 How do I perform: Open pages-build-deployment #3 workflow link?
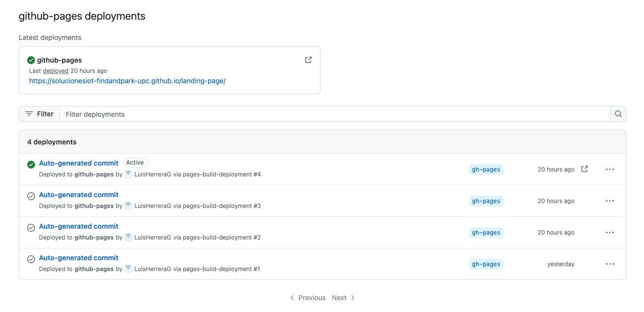point(222,206)
